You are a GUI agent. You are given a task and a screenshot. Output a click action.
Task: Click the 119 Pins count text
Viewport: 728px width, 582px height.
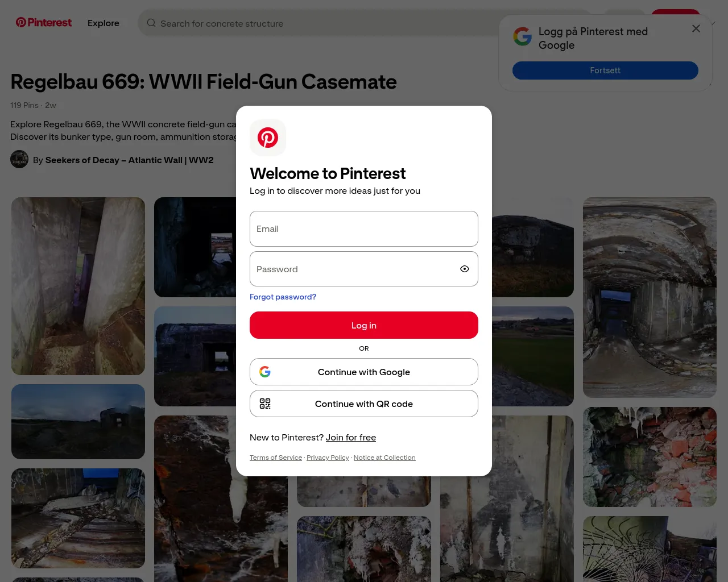click(x=24, y=105)
